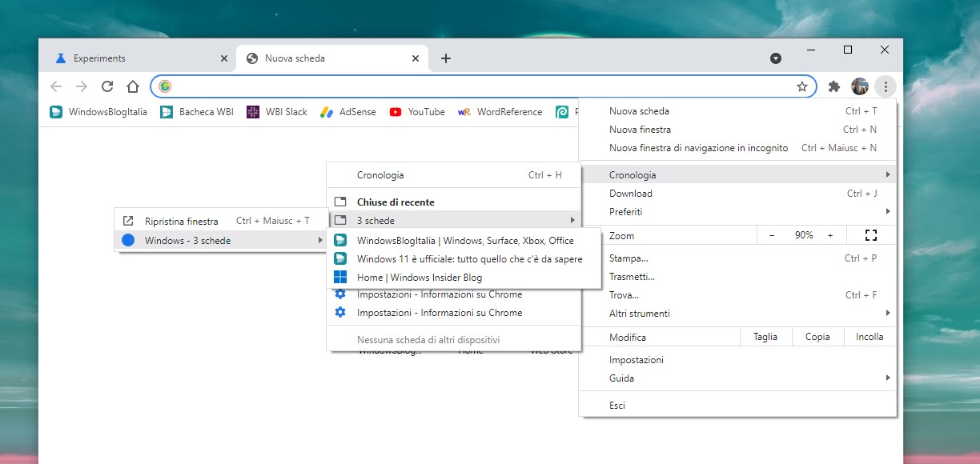The image size is (980, 464).
Task: Click the Incolla button
Action: pos(870,337)
